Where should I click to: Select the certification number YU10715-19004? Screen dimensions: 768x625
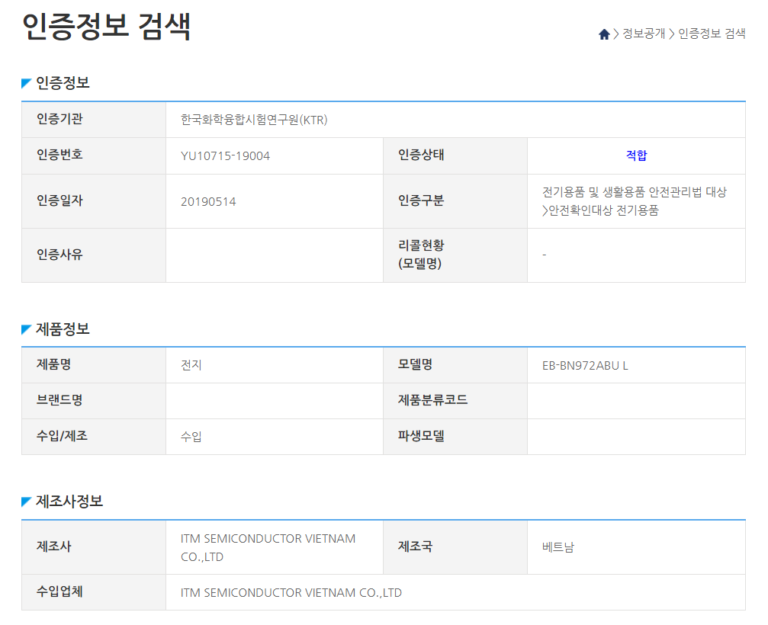(225, 156)
